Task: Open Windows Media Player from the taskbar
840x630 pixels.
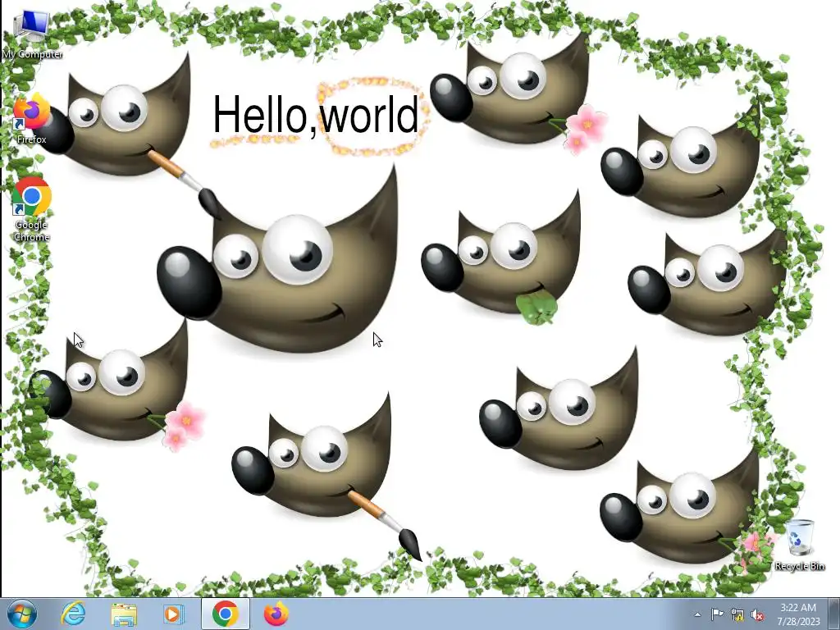Action: [x=174, y=614]
